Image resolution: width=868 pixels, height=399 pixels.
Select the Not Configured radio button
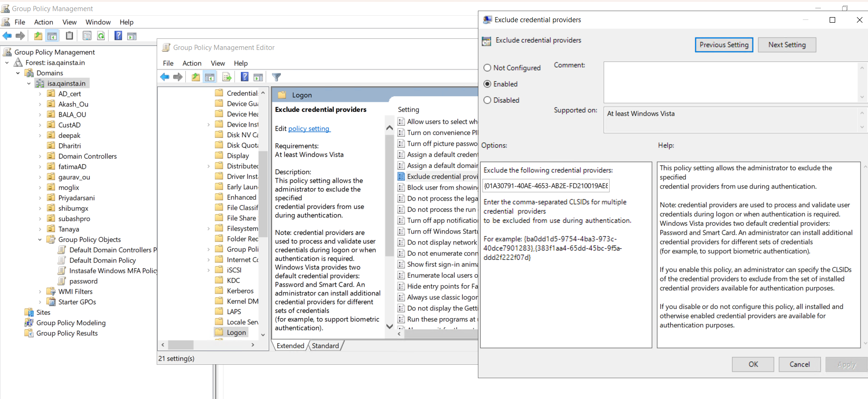[x=487, y=68]
